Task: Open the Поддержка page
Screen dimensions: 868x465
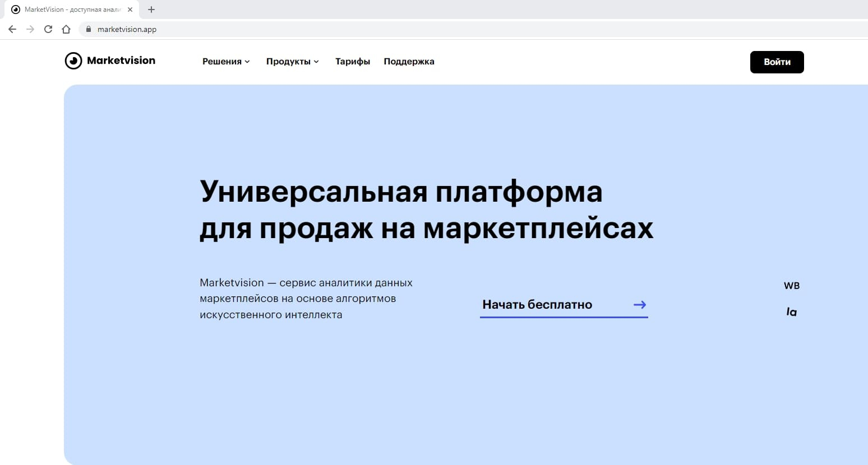Action: [x=409, y=62]
